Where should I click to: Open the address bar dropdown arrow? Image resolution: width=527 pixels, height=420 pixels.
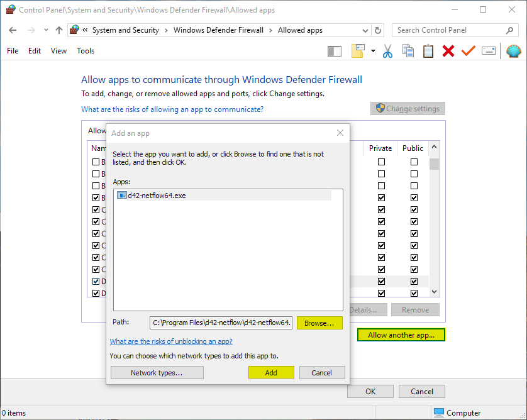pyautogui.click(x=365, y=30)
